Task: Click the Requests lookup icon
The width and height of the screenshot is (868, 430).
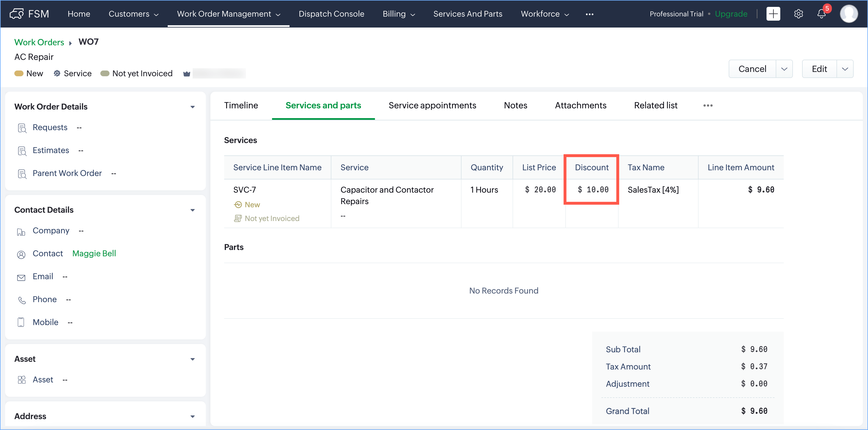Action: click(x=22, y=128)
